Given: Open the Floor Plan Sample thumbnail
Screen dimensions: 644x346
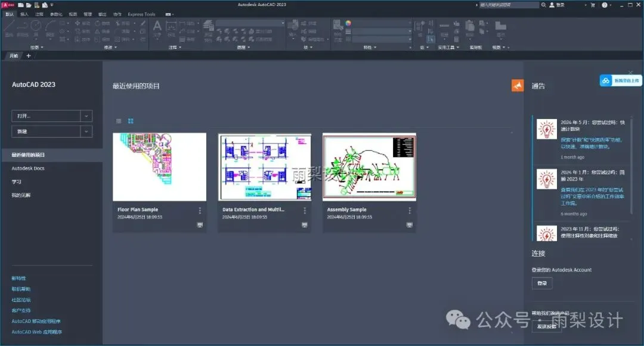Looking at the screenshot, I should pos(160,167).
